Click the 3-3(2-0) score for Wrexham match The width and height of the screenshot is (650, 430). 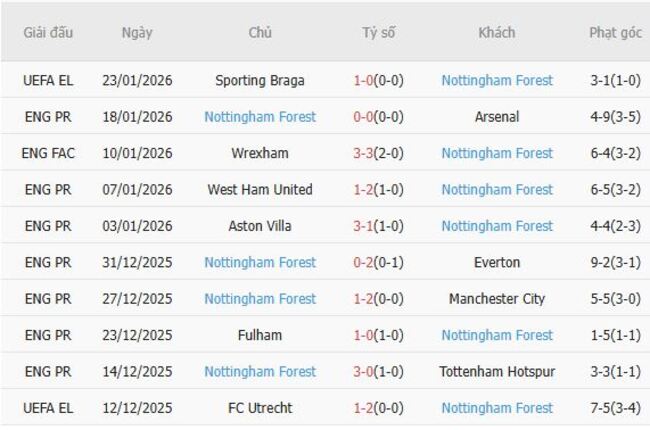tap(379, 153)
